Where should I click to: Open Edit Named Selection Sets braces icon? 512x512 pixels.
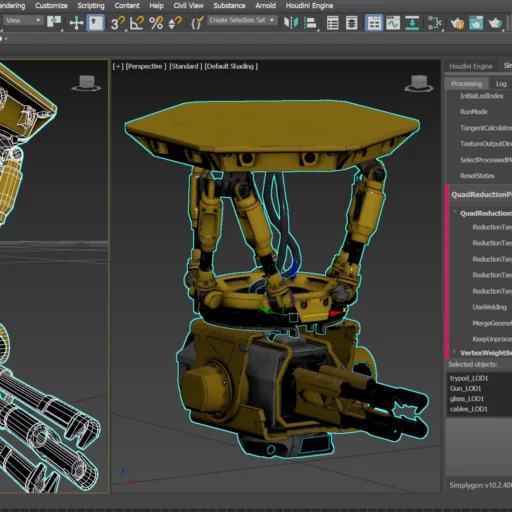(197, 23)
